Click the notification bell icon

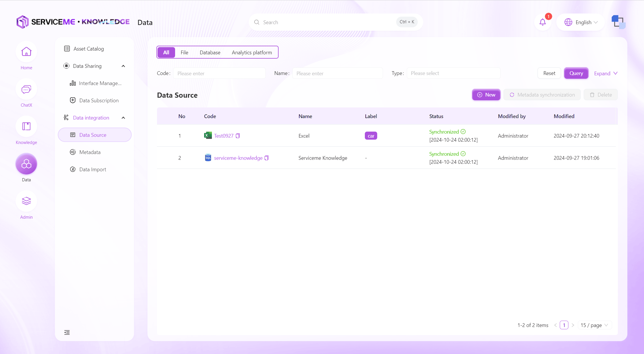pyautogui.click(x=542, y=22)
